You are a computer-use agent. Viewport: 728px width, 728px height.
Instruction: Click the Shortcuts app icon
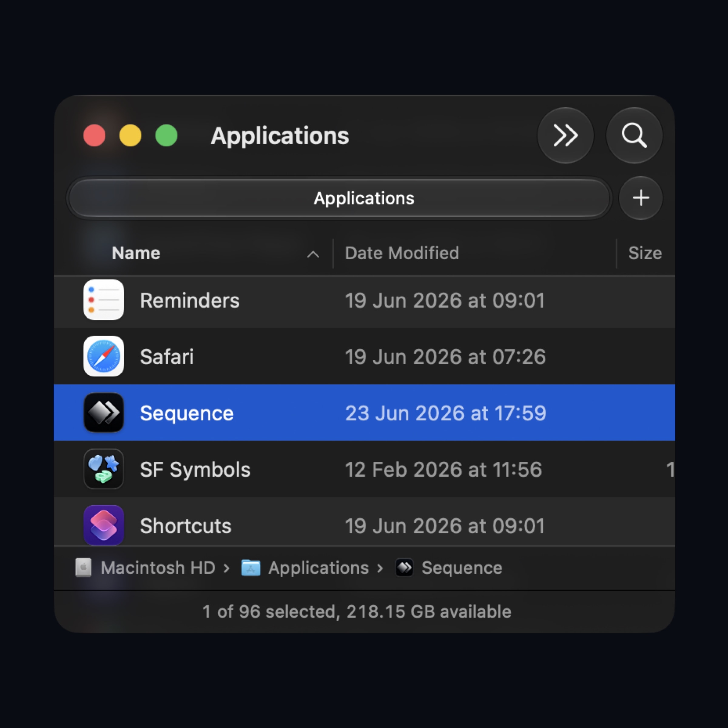[104, 525]
